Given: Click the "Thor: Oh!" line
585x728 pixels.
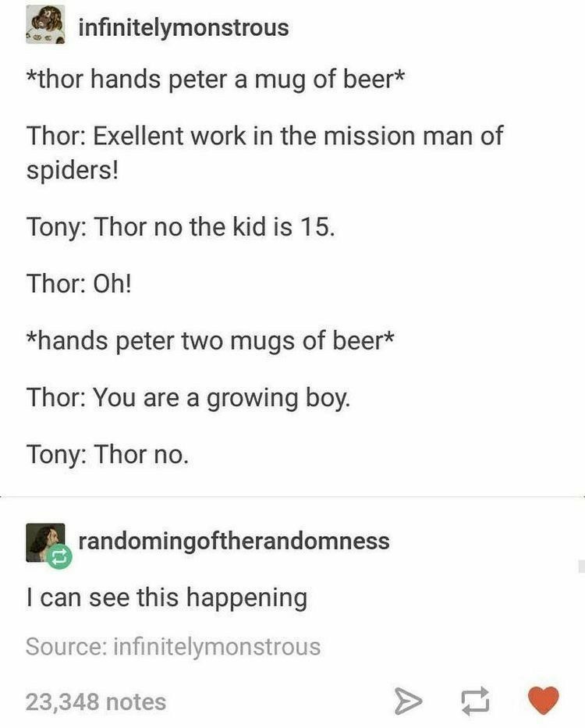Looking at the screenshot, I should point(79,283).
